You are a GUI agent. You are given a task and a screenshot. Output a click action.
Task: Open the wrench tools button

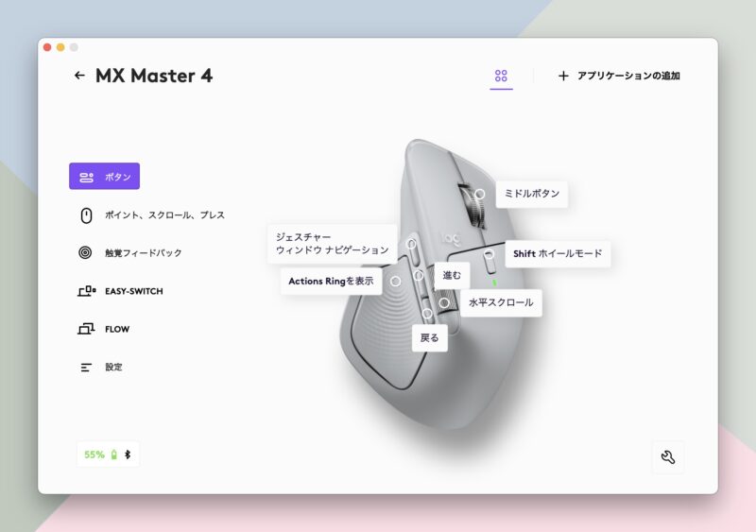(x=668, y=457)
